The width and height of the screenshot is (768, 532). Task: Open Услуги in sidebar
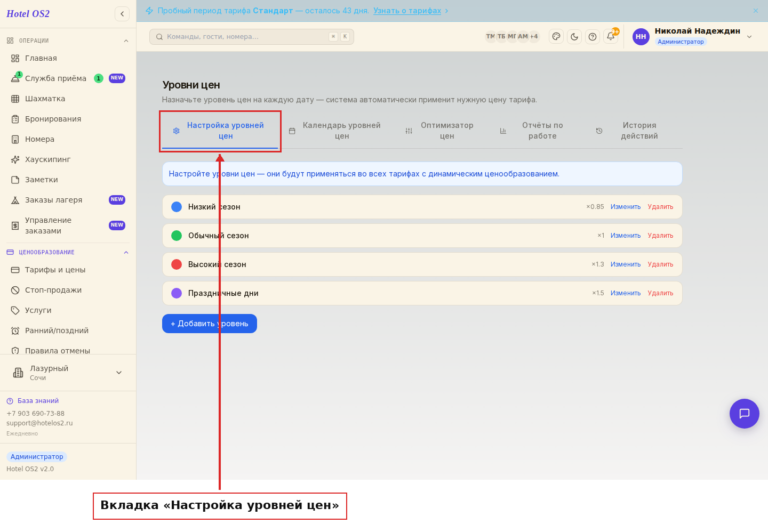click(68, 310)
